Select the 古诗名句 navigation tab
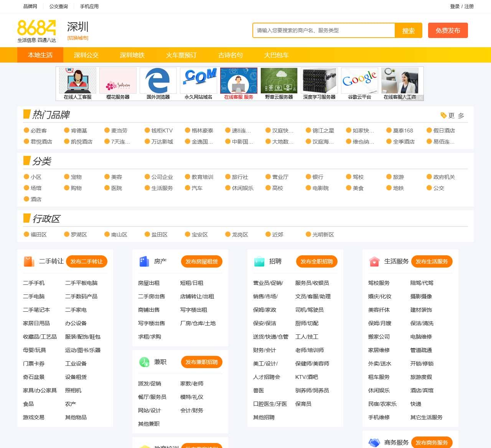 [231, 55]
